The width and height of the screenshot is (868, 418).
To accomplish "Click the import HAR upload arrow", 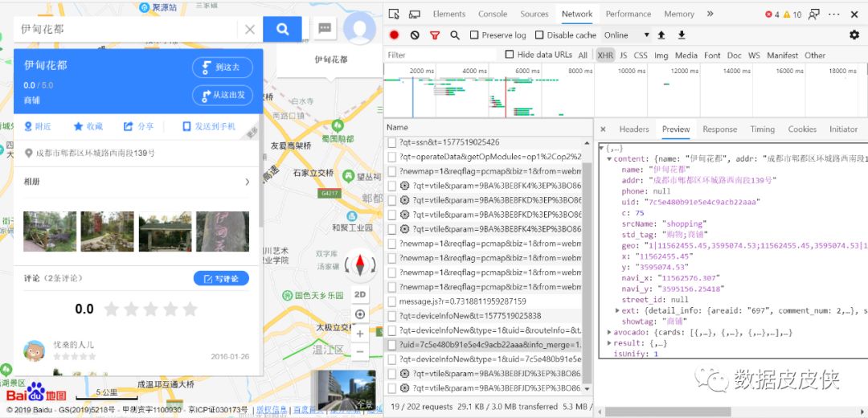I will click(661, 35).
